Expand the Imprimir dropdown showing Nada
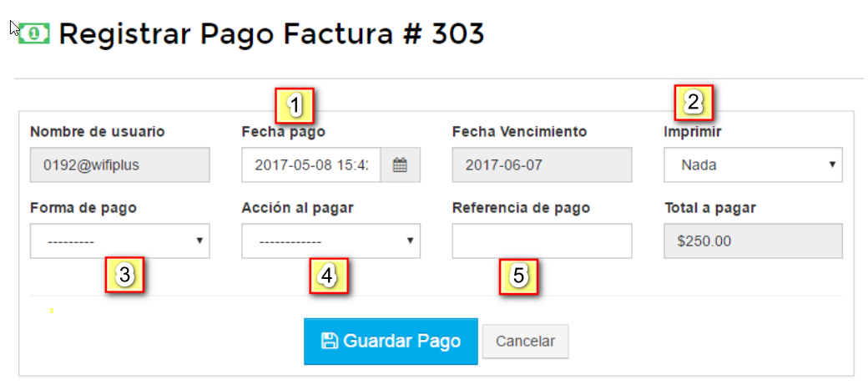The height and width of the screenshot is (390, 868). tap(753, 165)
